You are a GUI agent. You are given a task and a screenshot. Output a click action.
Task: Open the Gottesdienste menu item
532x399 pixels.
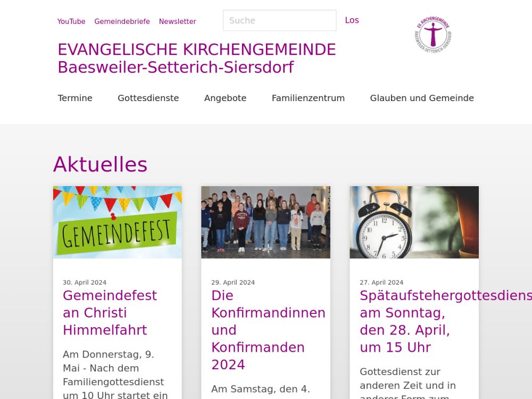coord(148,98)
